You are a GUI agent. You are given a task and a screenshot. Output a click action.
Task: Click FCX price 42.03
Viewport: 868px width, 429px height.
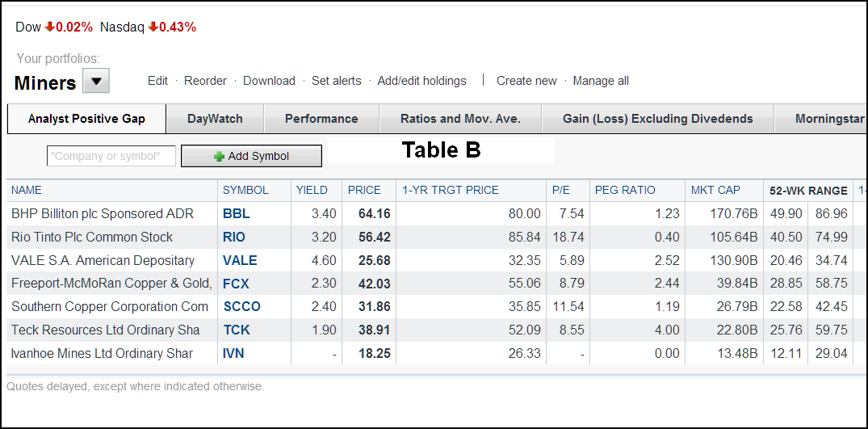pos(374,284)
